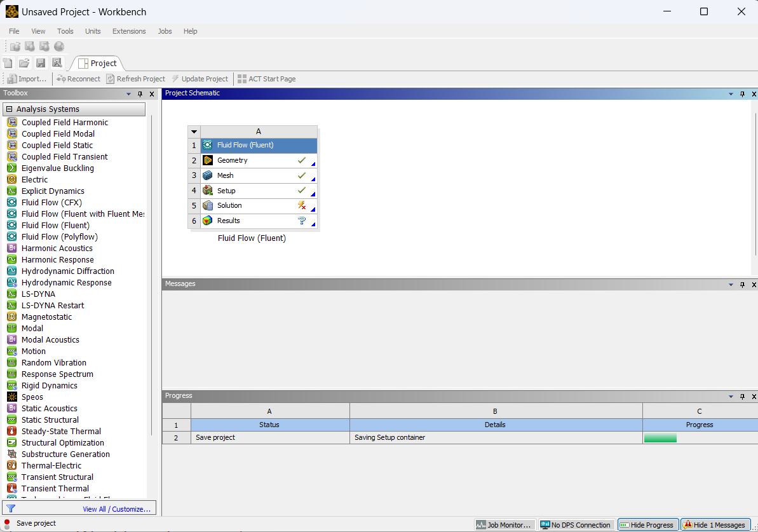Click the Steady-State Thermal toolbox icon
This screenshot has height=532, width=758.
[12, 431]
